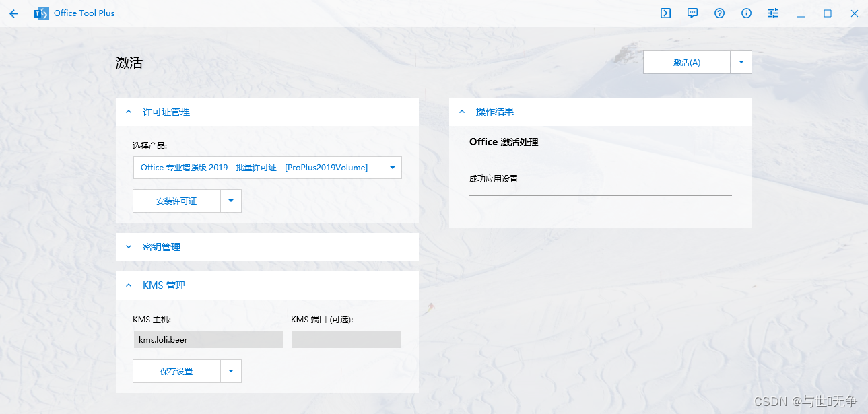Click the Office 激活处理 heading
This screenshot has width=868, height=414.
pyautogui.click(x=504, y=142)
